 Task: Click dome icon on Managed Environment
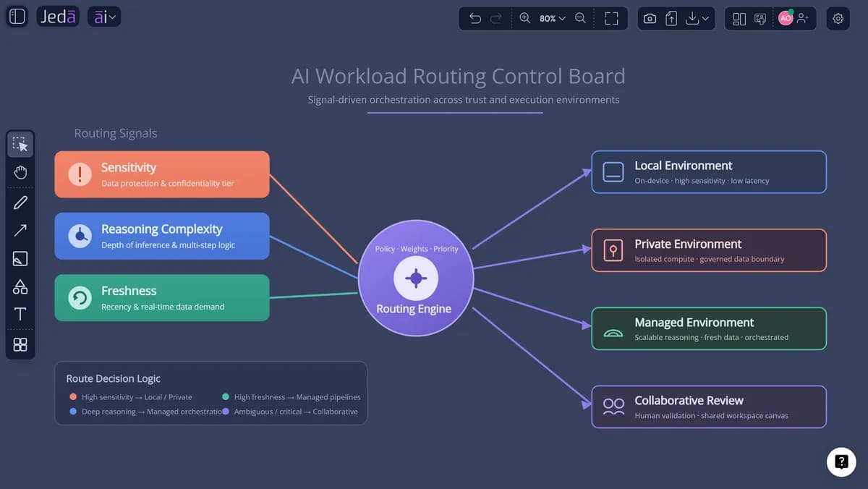point(613,333)
